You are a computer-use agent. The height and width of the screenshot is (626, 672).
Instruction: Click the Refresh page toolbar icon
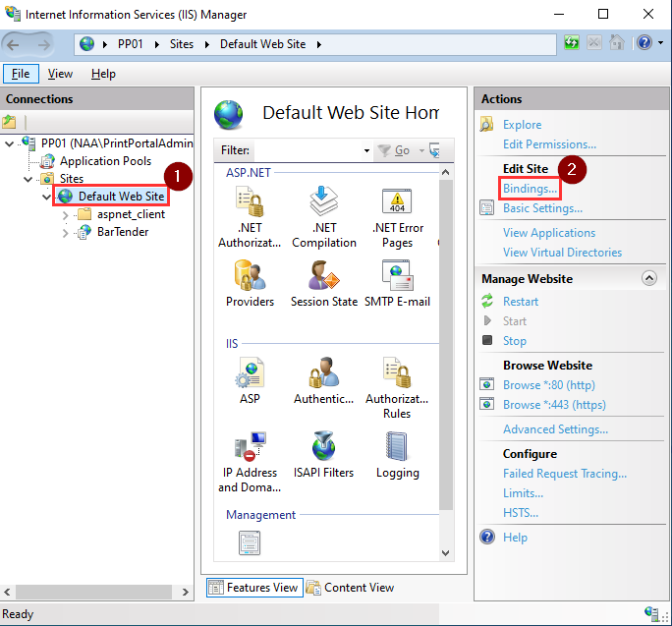tap(572, 43)
